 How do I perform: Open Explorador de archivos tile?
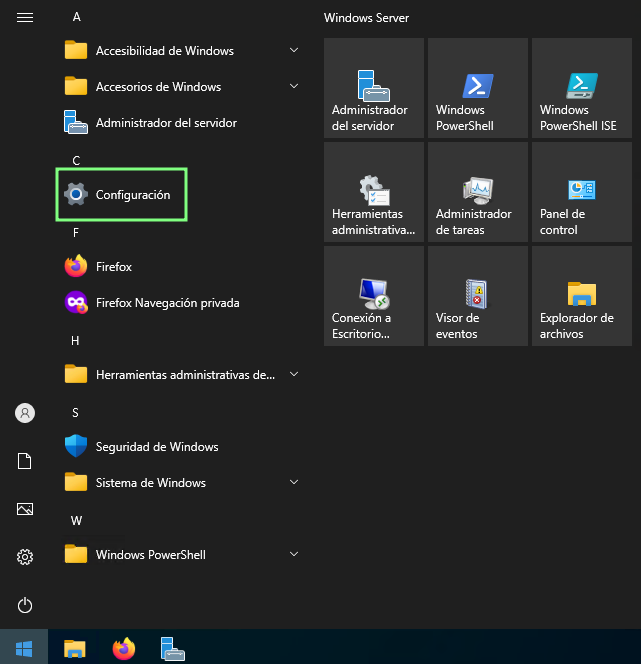click(582, 296)
